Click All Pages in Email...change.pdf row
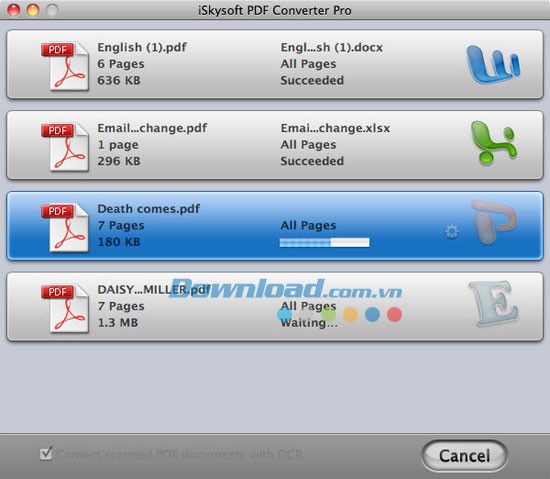Image resolution: width=550 pixels, height=479 pixels. click(308, 144)
